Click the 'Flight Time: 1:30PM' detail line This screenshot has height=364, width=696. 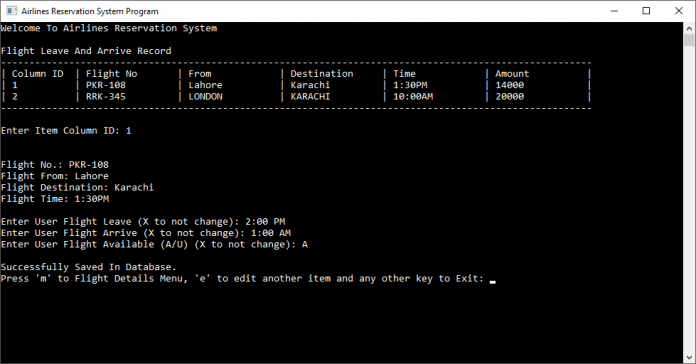coord(55,199)
